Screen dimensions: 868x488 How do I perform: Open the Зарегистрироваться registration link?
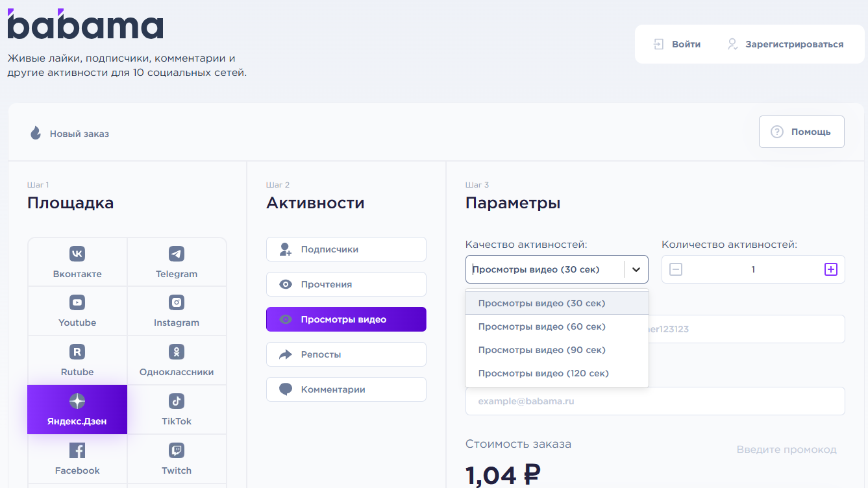[786, 44]
